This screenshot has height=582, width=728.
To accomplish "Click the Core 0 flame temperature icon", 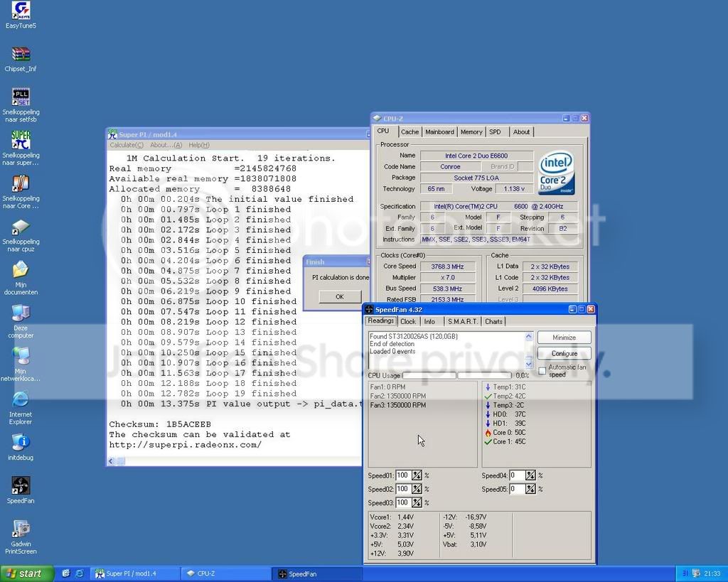I will 488,433.
